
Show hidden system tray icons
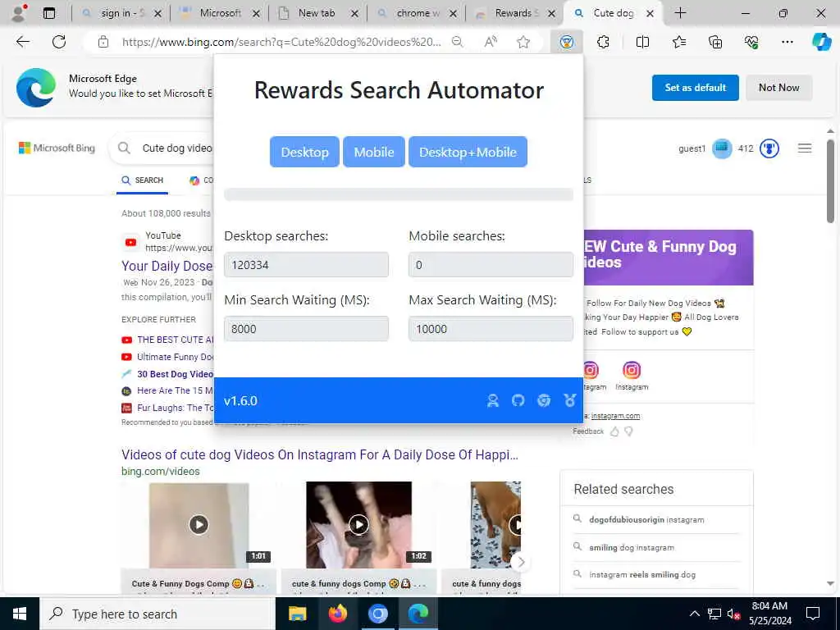click(694, 614)
